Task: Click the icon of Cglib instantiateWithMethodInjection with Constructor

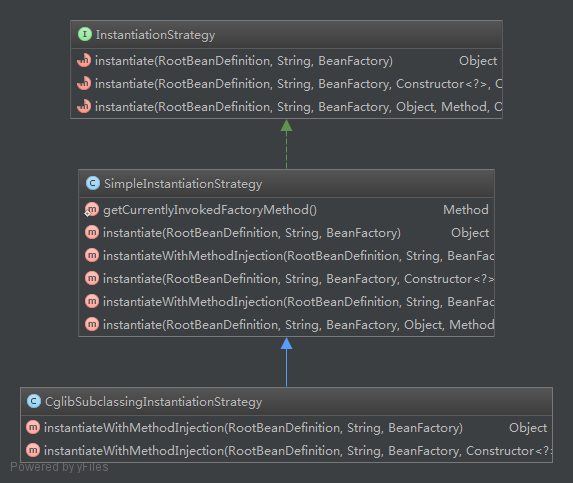Action: pos(33,450)
